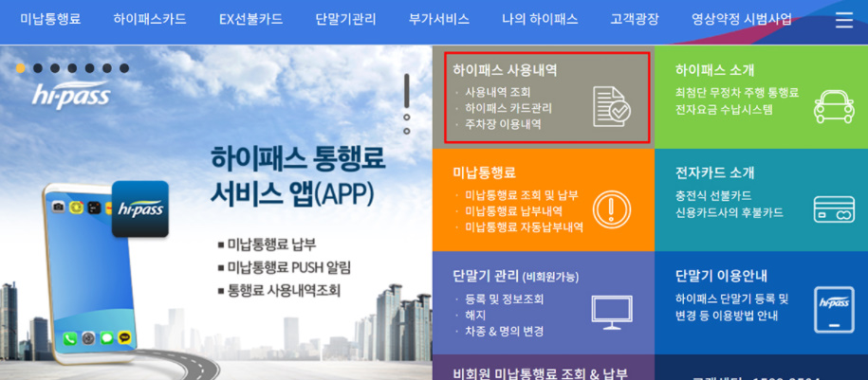Open 부가서비스 in the top menu

point(439,19)
